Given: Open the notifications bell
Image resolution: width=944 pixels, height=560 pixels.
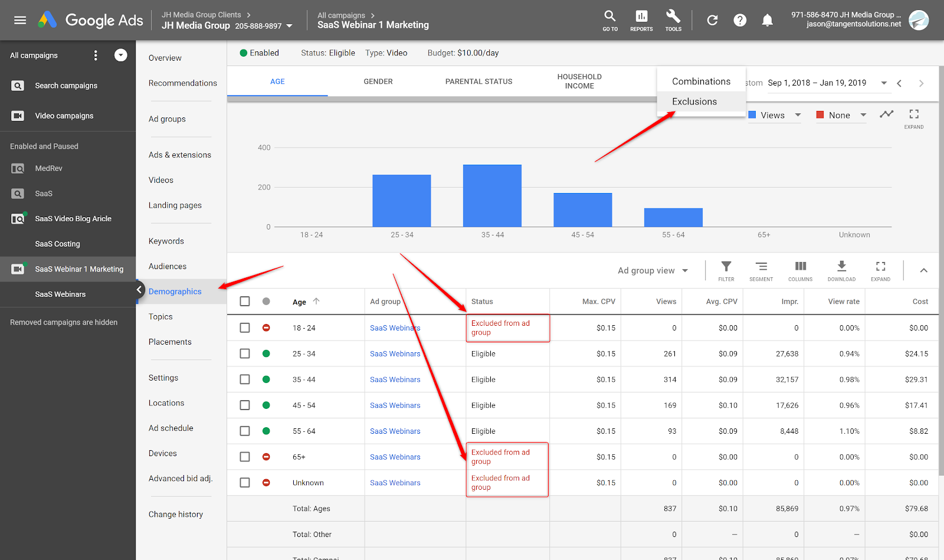Looking at the screenshot, I should click(x=767, y=21).
